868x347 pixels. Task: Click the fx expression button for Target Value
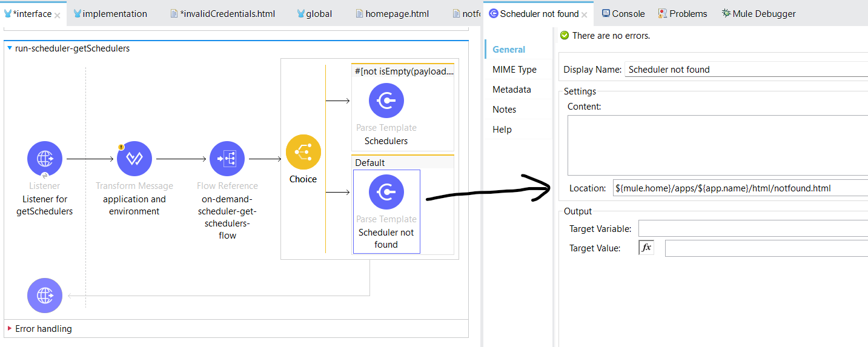coord(646,248)
